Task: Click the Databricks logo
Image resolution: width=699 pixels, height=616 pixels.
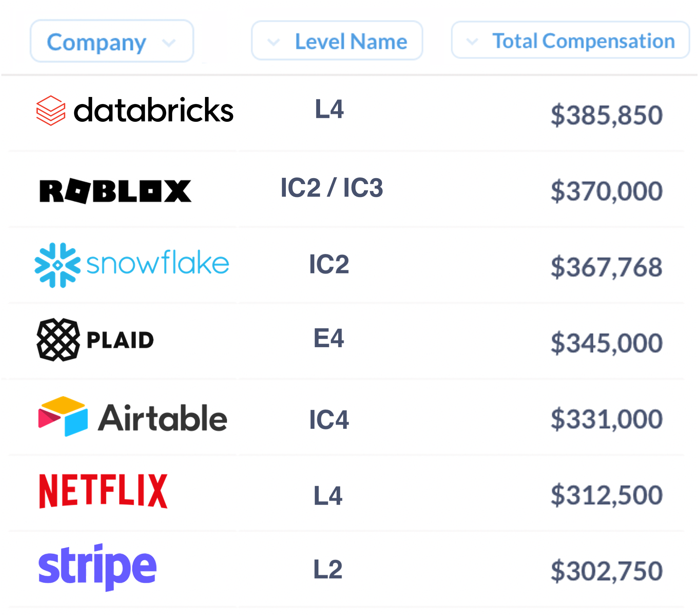Action: click(x=135, y=111)
